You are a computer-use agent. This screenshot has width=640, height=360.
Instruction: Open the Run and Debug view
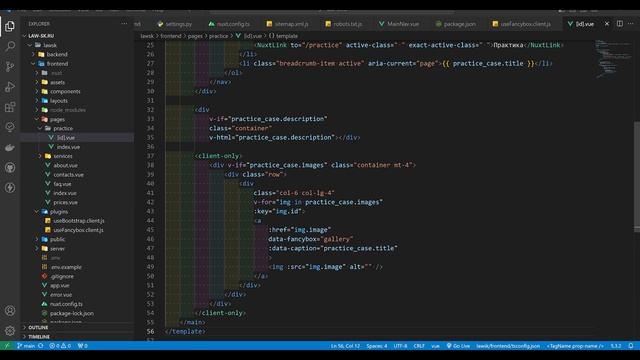[x=10, y=87]
